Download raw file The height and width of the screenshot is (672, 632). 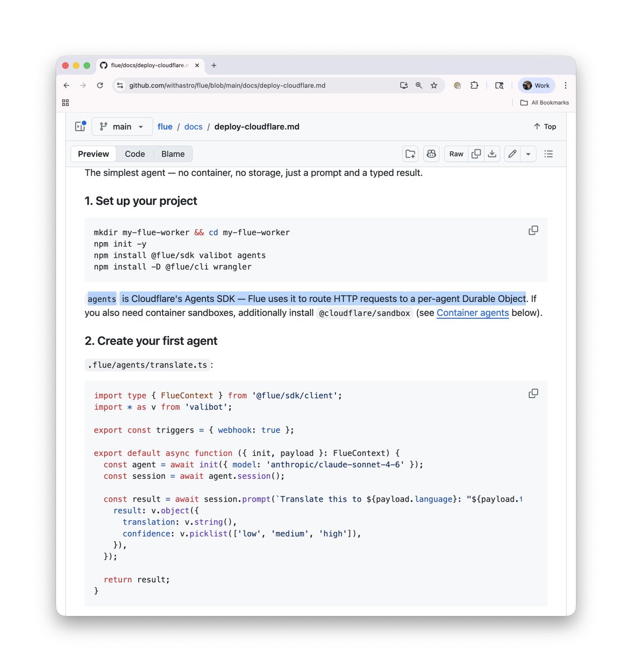point(492,154)
